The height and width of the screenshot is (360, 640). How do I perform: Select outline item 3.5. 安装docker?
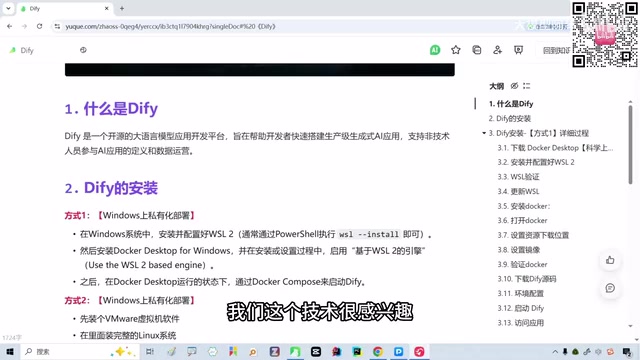524,206
